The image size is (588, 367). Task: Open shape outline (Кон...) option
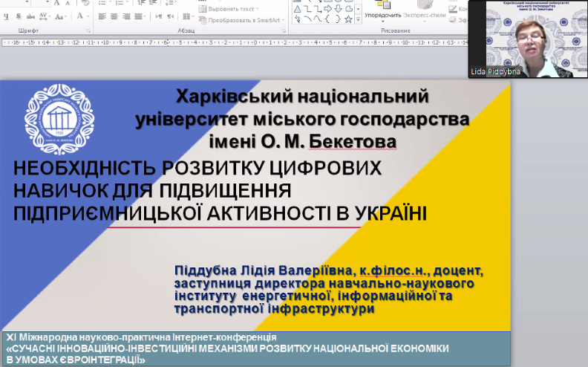click(458, 9)
